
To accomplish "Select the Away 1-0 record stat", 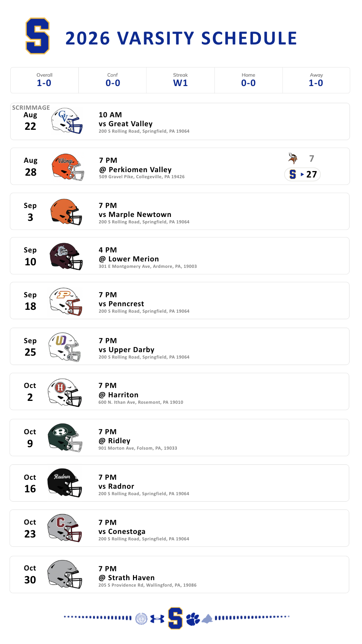I will pos(316,80).
